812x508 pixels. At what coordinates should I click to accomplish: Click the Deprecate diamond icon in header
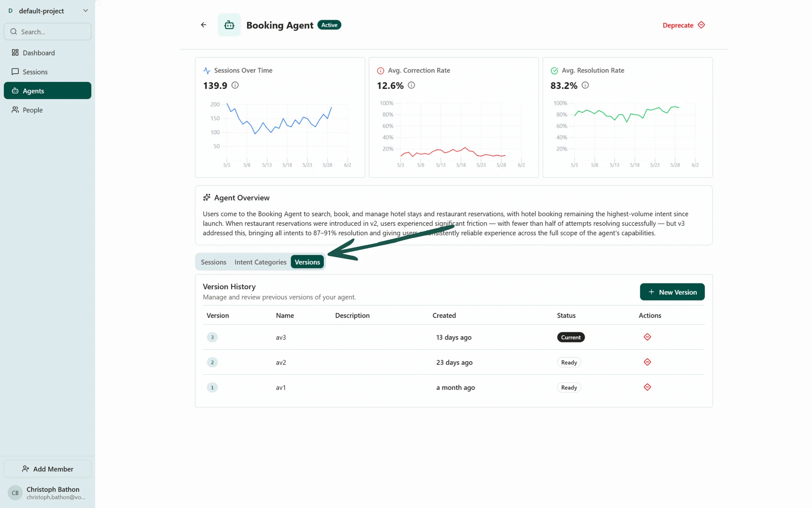coord(701,25)
